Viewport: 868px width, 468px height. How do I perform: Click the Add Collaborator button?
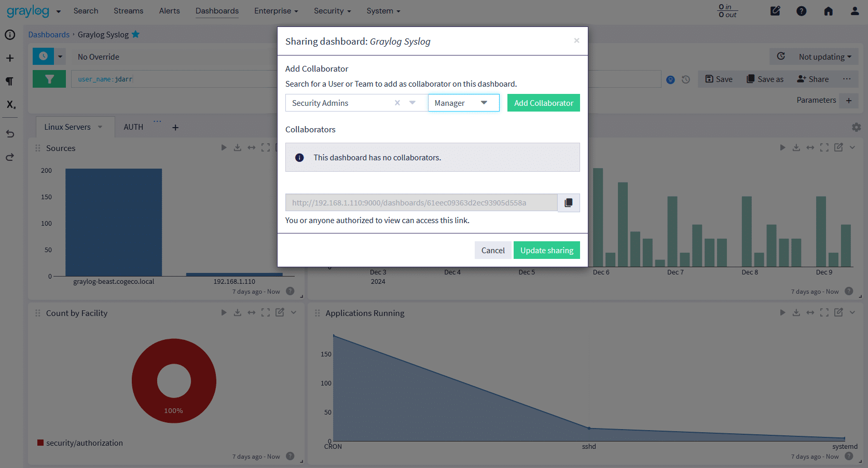tap(543, 103)
